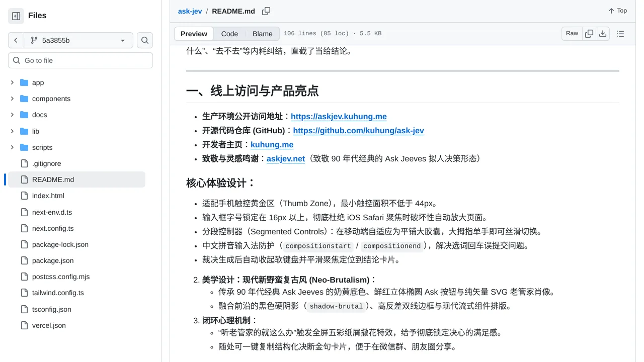
Task: Switch to the Preview tab
Action: pyautogui.click(x=194, y=34)
